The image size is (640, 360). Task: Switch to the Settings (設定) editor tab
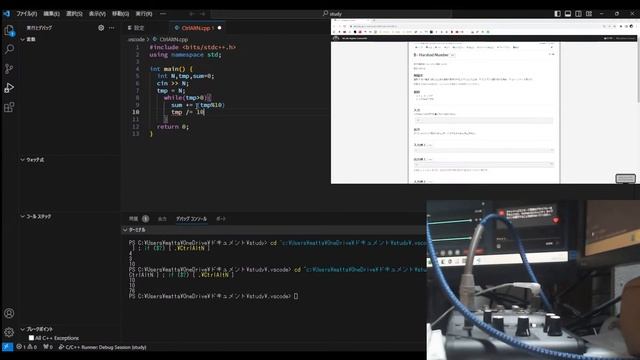[136, 28]
